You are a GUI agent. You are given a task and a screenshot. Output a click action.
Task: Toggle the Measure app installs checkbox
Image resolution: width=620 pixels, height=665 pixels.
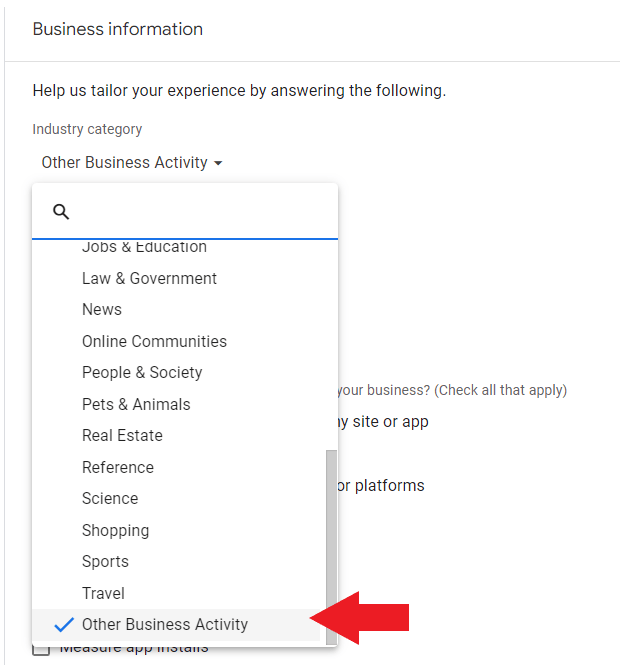coord(41,649)
